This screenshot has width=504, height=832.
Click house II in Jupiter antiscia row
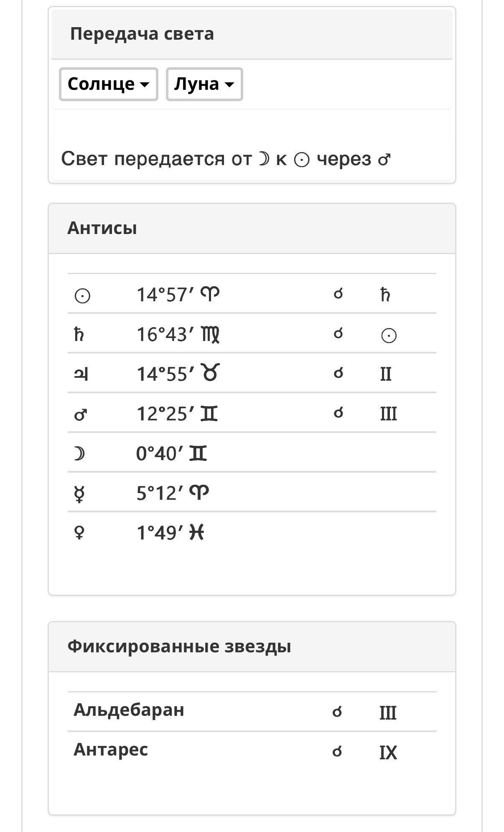(386, 374)
